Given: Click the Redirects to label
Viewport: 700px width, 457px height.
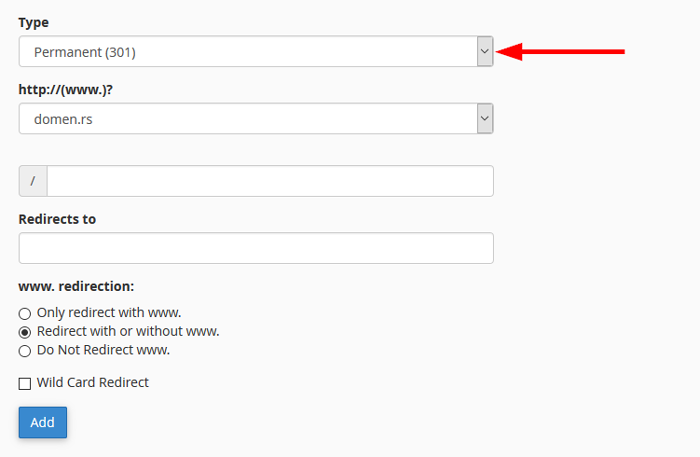Looking at the screenshot, I should 57,219.
